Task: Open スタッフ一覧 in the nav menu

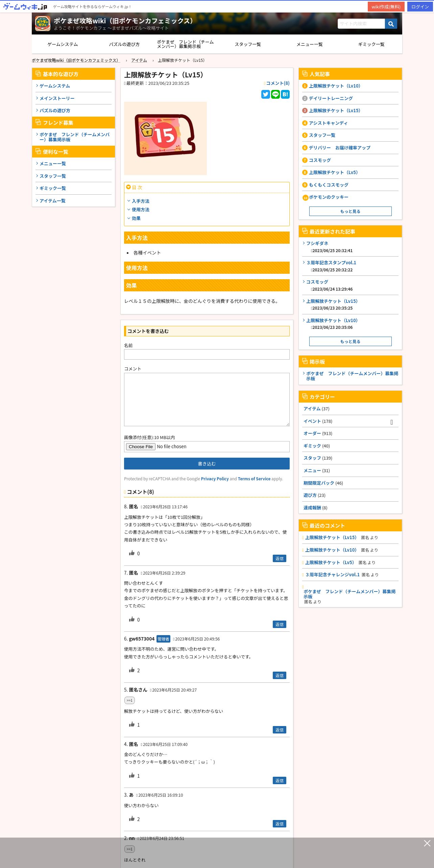Action: (x=248, y=44)
